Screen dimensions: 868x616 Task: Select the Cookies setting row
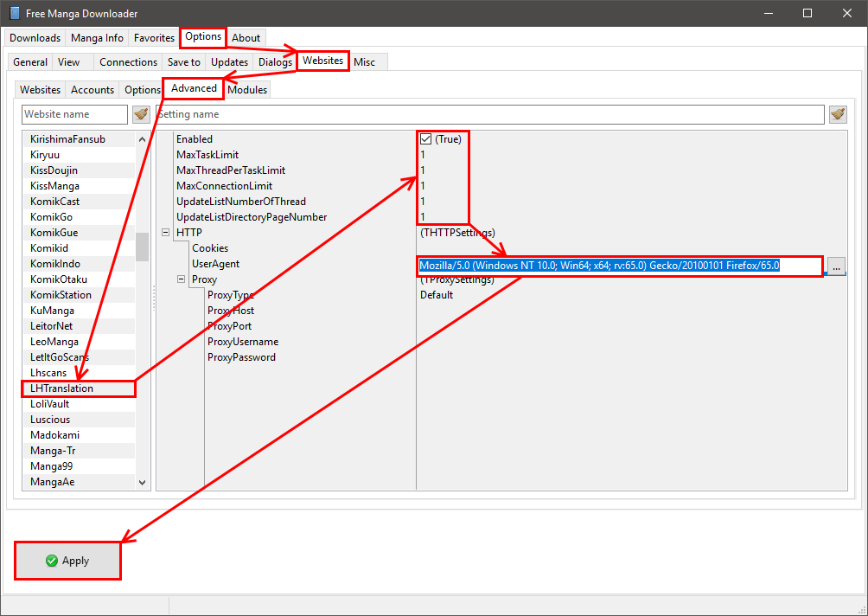coord(501,248)
